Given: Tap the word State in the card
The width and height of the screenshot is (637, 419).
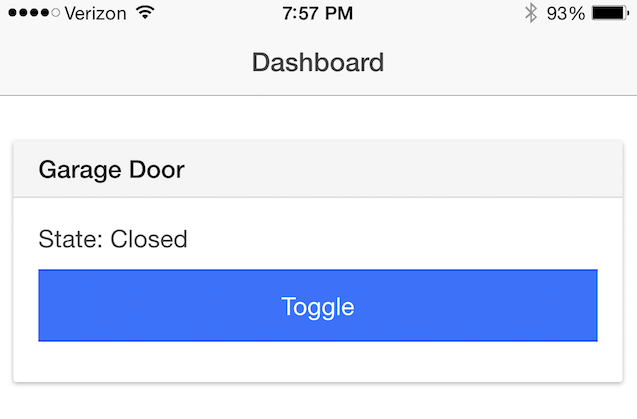Looking at the screenshot, I should [67, 239].
